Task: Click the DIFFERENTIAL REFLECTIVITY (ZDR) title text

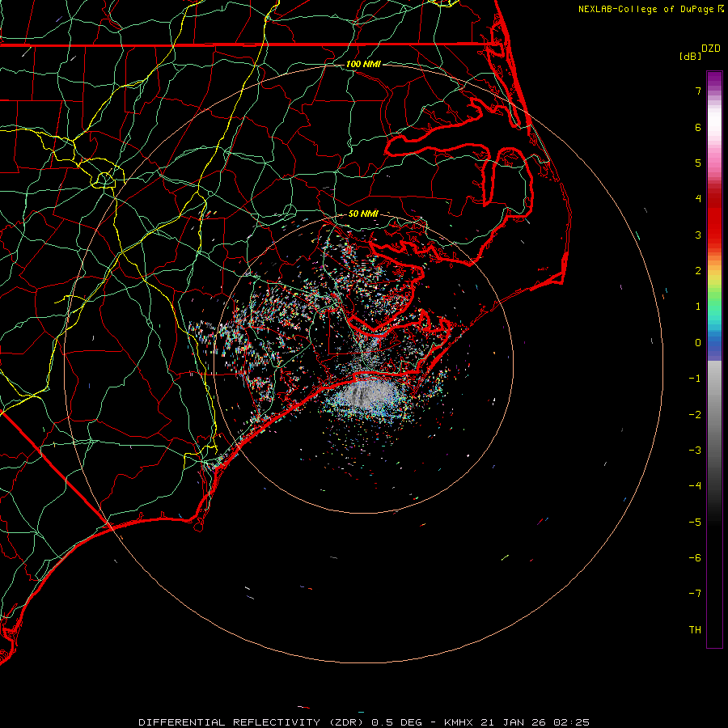Action: (252, 722)
